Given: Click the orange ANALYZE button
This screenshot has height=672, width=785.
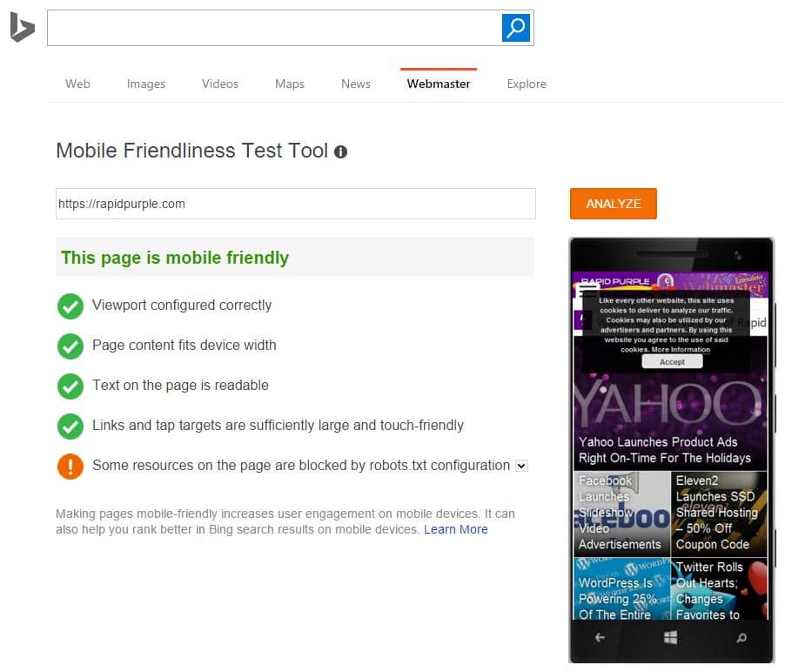Looking at the screenshot, I should click(x=614, y=204).
